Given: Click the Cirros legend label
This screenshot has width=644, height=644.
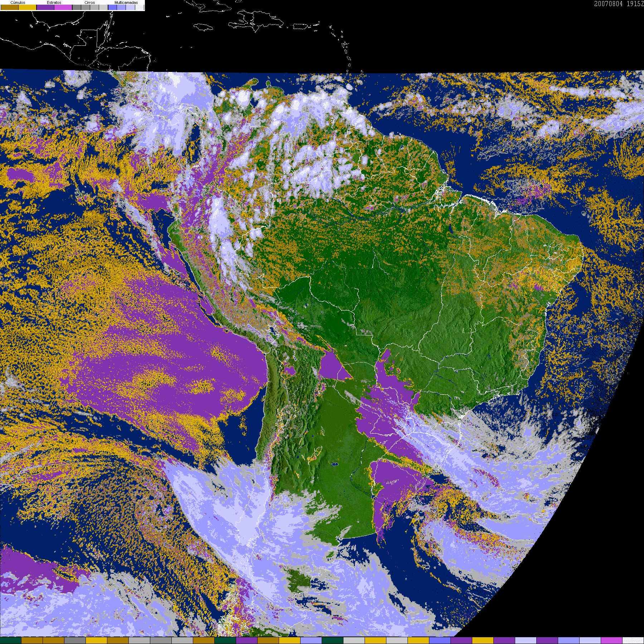Looking at the screenshot, I should [x=89, y=3].
